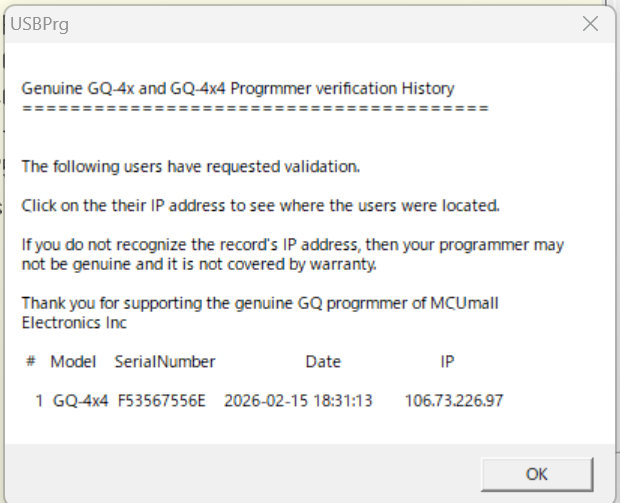Click the "users have requested validation" text
The image size is (620, 503).
click(x=190, y=166)
